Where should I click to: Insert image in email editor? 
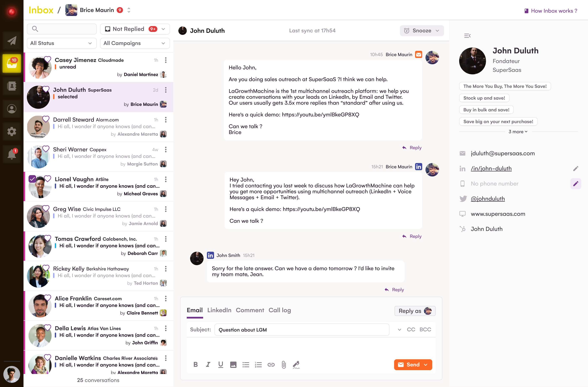coord(233,365)
